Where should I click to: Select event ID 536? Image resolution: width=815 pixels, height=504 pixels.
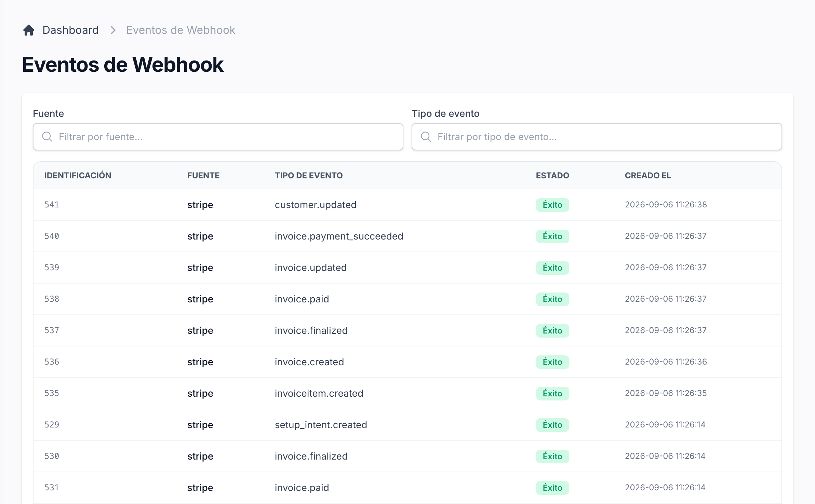tap(52, 362)
